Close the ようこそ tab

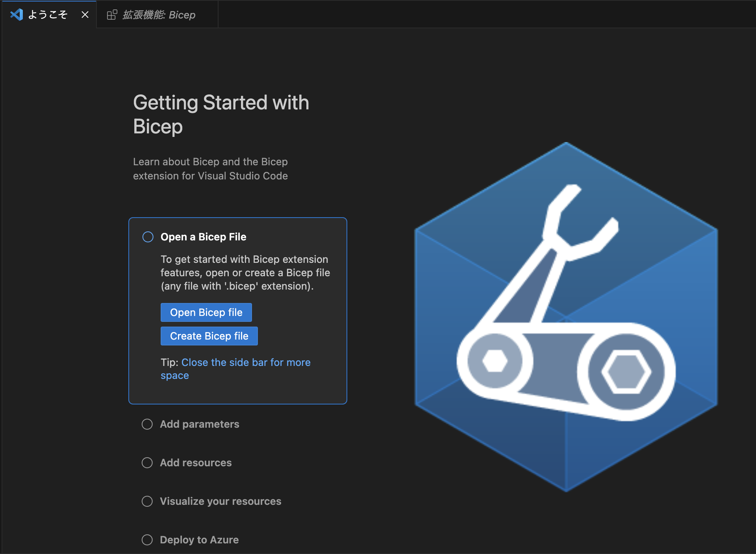pos(85,15)
